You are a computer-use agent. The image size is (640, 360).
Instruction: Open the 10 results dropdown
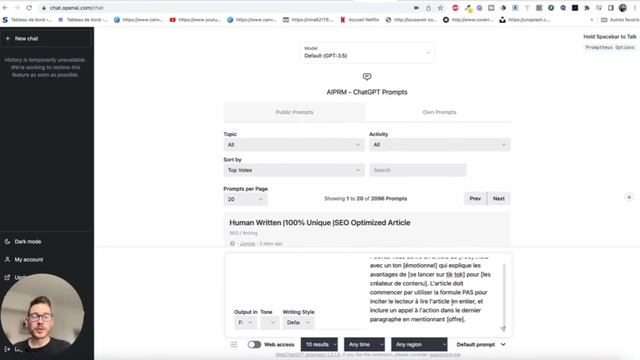pos(319,344)
